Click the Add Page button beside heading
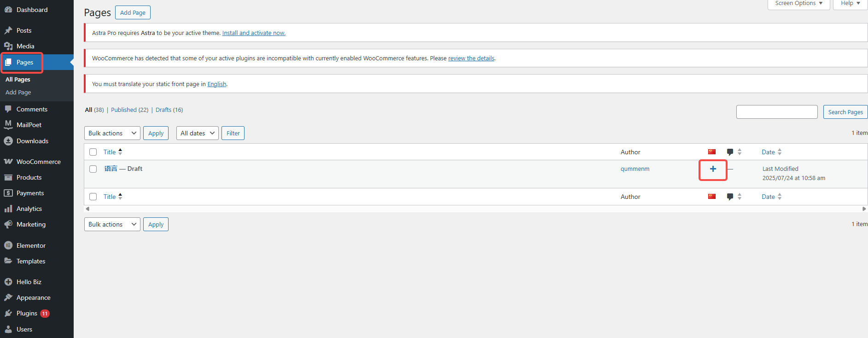 coord(133,12)
